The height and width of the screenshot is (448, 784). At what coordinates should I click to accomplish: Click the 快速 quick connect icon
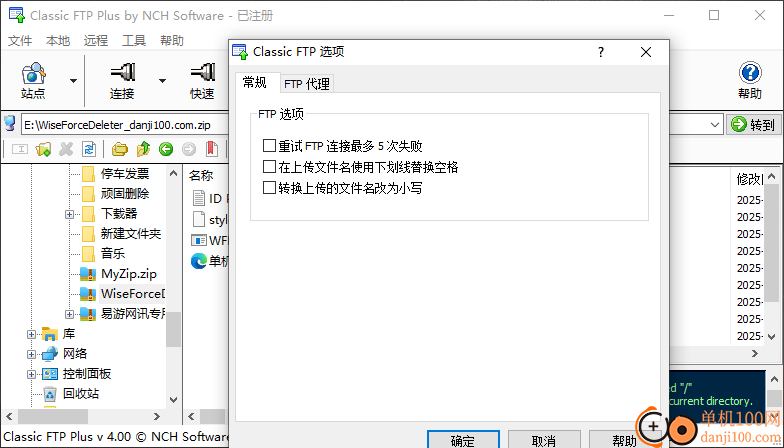[202, 72]
